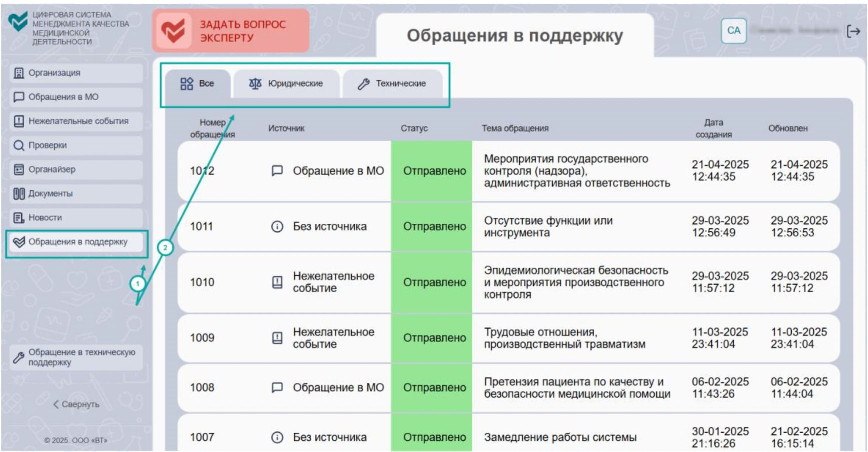This screenshot has height=452, width=868.
Task: Click the Тема обращения column header
Action: [x=515, y=128]
